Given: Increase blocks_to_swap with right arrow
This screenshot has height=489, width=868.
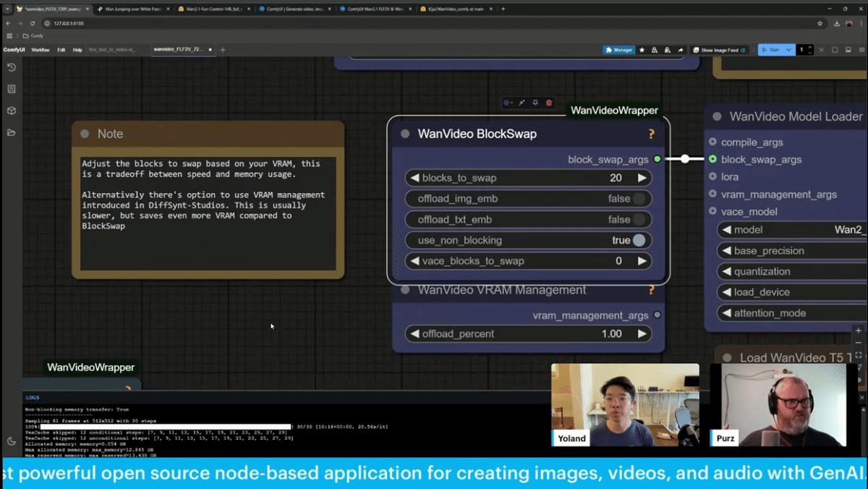Looking at the screenshot, I should pyautogui.click(x=642, y=178).
